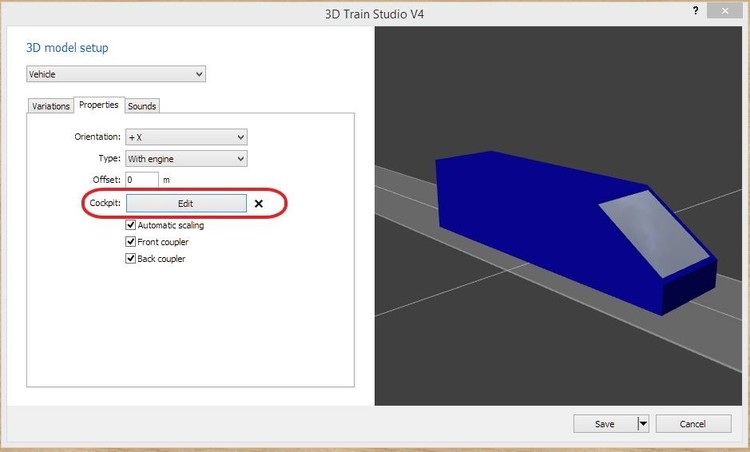Click the '3D Train Studio V4' title

click(375, 14)
